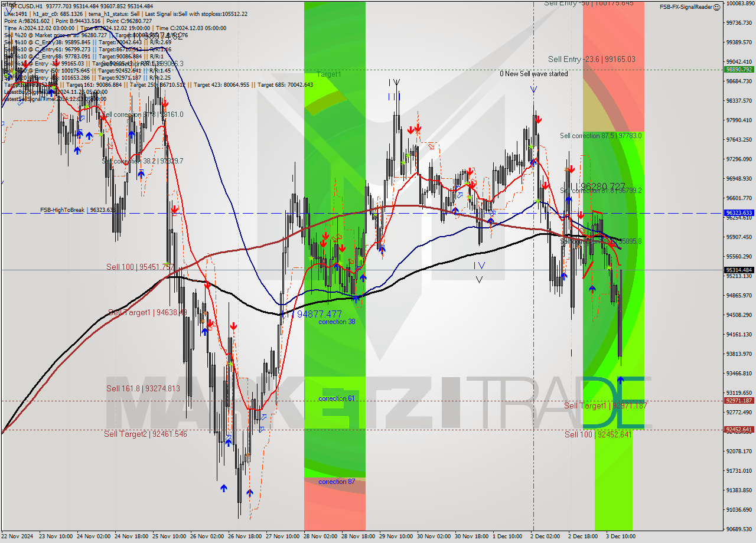Click the FSB-FX-SignalReader expert advisor label
The height and width of the screenshot is (543, 756).
point(686,7)
